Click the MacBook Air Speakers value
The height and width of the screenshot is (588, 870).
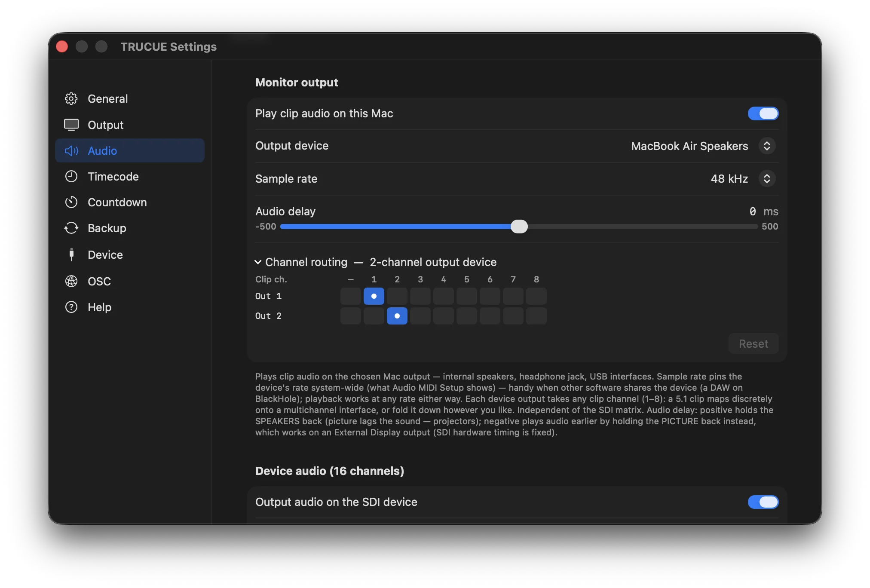pos(689,146)
